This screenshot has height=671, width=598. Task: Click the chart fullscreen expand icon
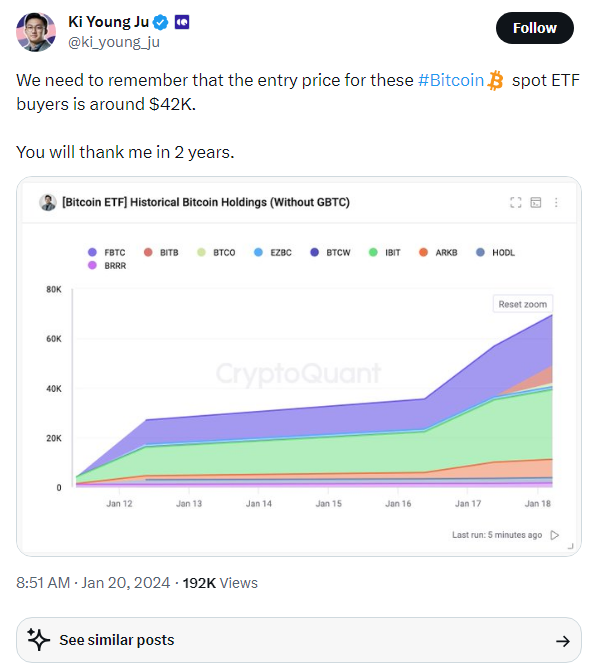click(516, 202)
